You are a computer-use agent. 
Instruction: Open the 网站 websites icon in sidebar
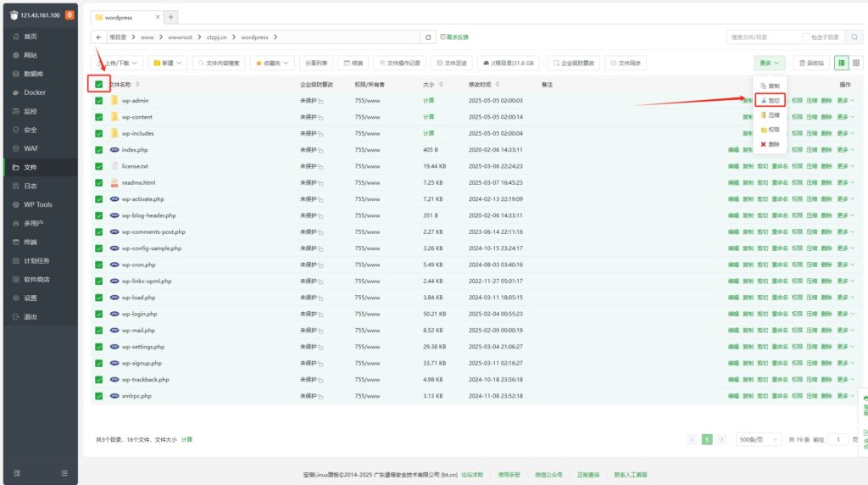pyautogui.click(x=16, y=55)
